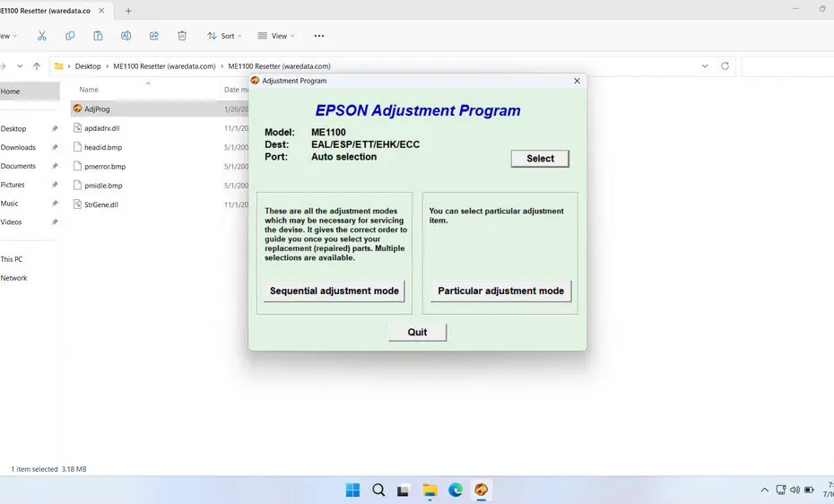Screen dimensions: 834x504
Task: Open Pictures in the navigation pane
Action: [x=13, y=185]
